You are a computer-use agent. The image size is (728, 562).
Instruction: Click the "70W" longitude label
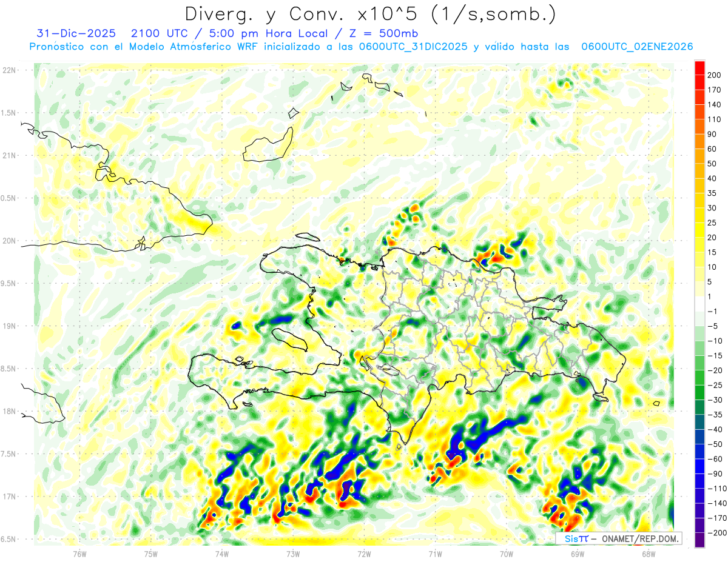coord(507,553)
